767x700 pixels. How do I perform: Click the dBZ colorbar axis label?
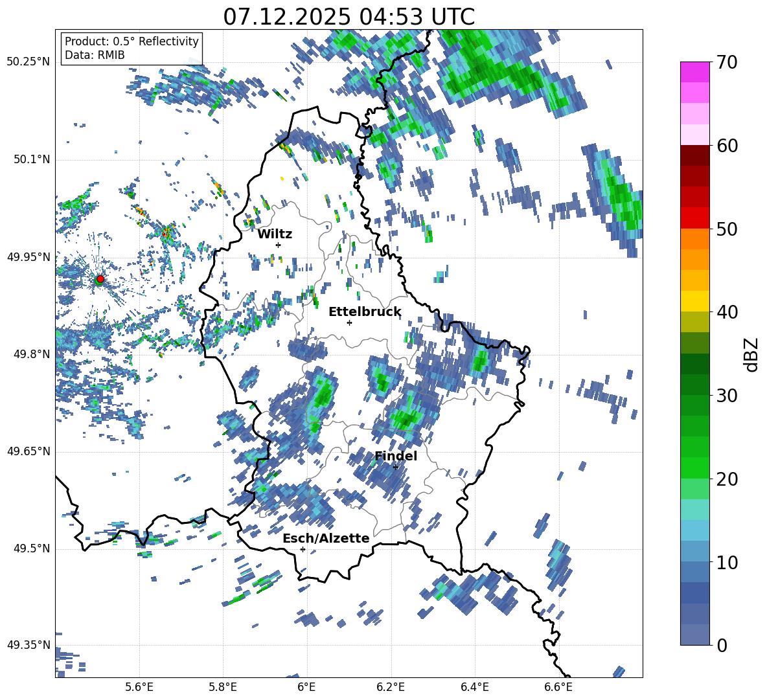(751, 354)
